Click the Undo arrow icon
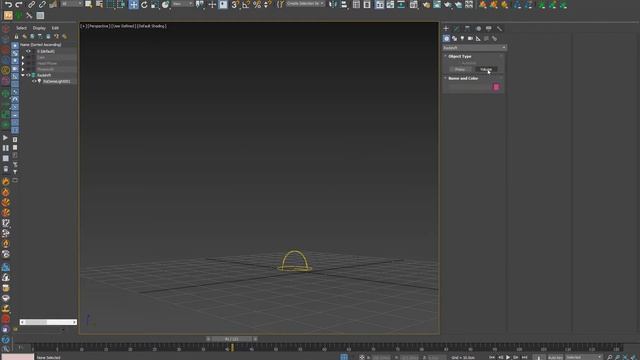 pyautogui.click(x=8, y=5)
